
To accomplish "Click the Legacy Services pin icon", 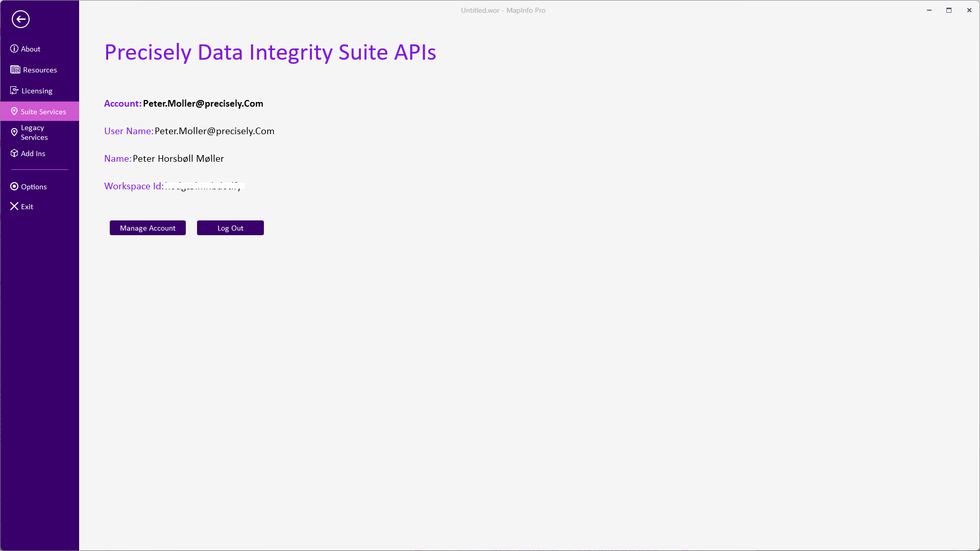I will (14, 133).
